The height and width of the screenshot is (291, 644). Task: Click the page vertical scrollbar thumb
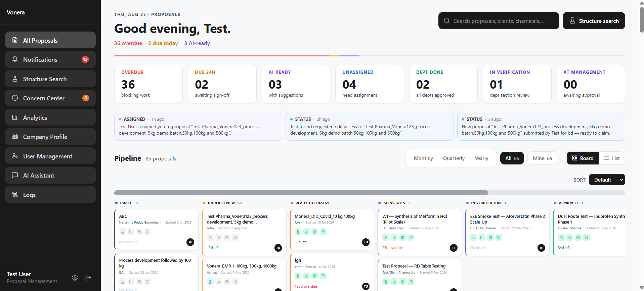tap(642, 19)
